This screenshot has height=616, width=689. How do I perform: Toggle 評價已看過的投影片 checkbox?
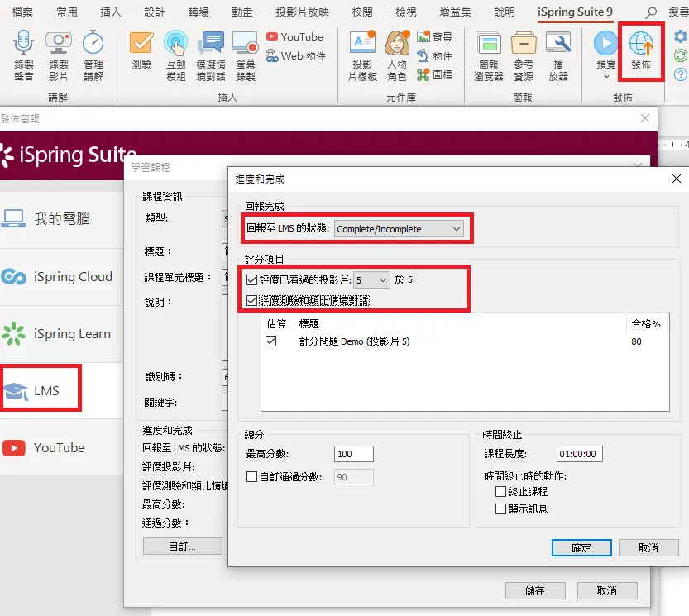click(x=252, y=280)
